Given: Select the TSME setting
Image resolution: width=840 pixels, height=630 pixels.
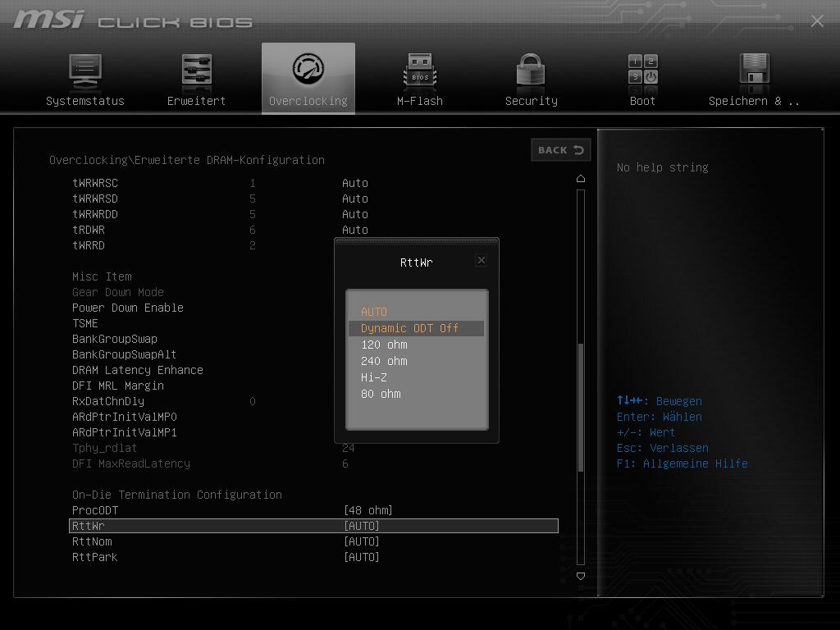Looking at the screenshot, I should tap(85, 323).
